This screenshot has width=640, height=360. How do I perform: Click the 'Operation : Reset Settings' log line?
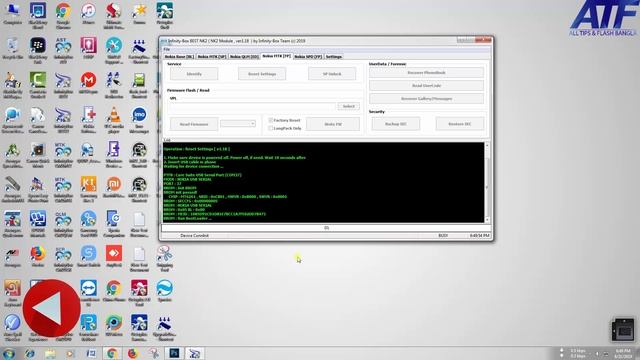197,149
